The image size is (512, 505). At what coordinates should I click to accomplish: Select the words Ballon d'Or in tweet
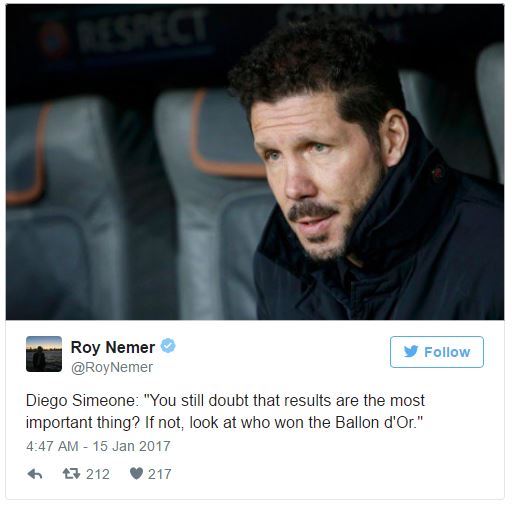point(376,422)
